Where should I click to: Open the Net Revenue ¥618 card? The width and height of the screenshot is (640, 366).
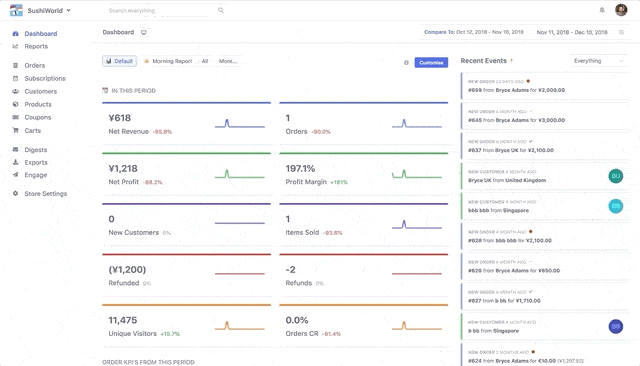[187, 124]
